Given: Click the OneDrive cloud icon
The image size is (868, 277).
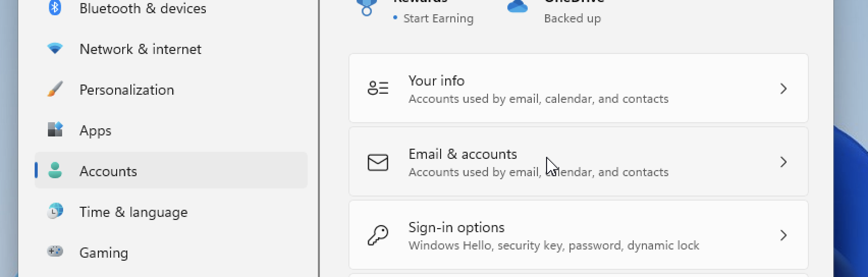Looking at the screenshot, I should coord(518,6).
